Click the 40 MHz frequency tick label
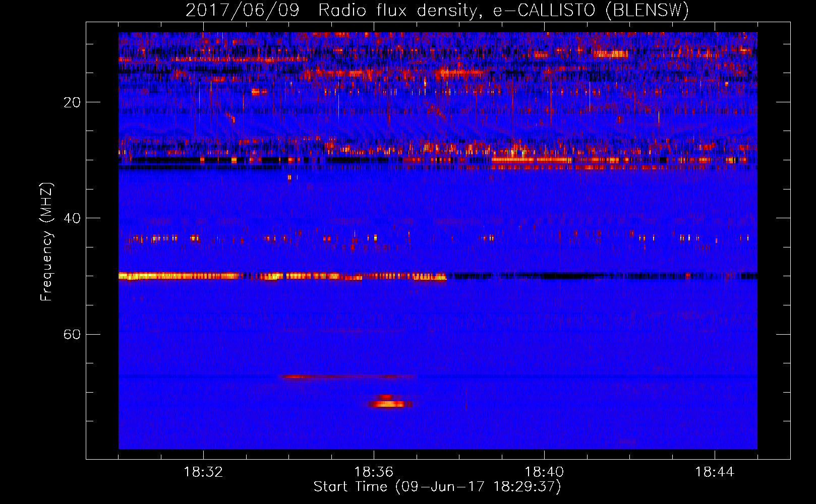 [72, 218]
